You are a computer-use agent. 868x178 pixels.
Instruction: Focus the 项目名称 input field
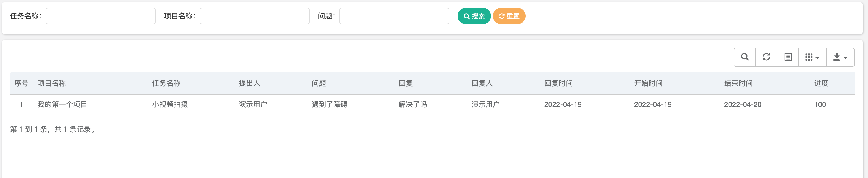(254, 16)
